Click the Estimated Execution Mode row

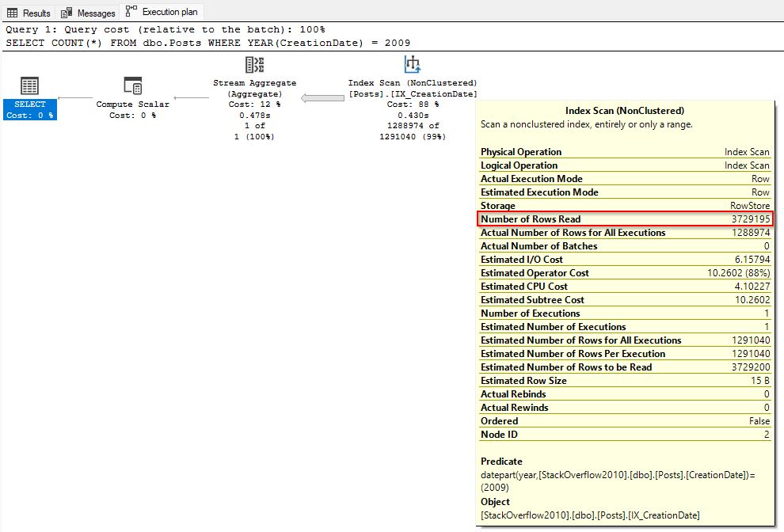(x=625, y=192)
